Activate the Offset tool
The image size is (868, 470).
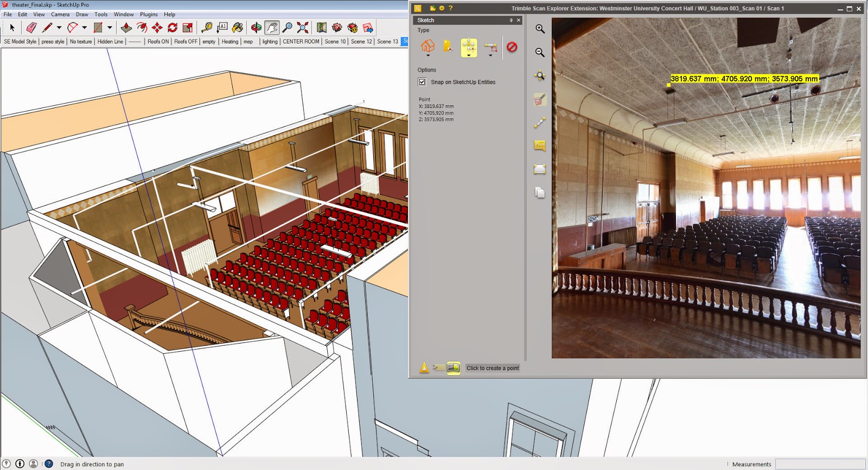click(x=142, y=28)
